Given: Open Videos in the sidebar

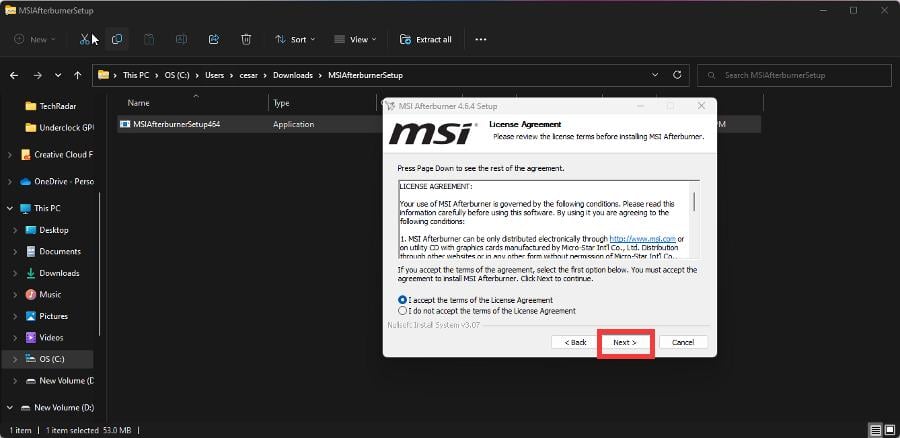Looking at the screenshot, I should (x=44, y=338).
